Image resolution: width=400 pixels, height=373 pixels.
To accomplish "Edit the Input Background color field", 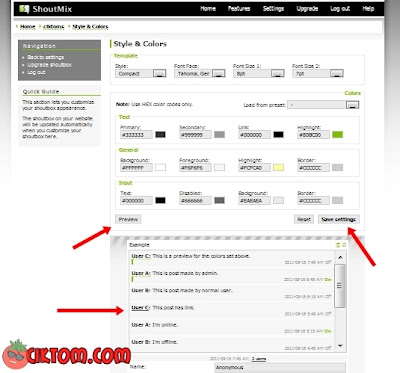I will pyautogui.click(x=254, y=201).
